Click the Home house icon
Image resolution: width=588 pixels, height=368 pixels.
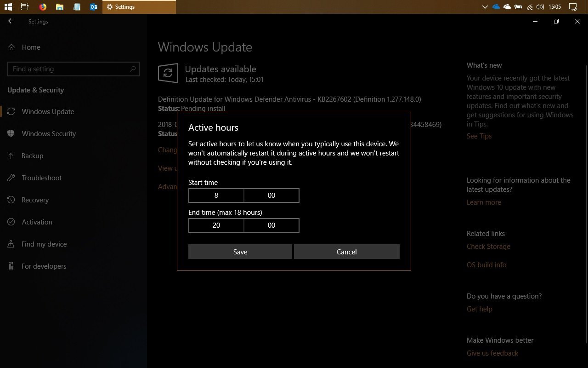pos(11,47)
